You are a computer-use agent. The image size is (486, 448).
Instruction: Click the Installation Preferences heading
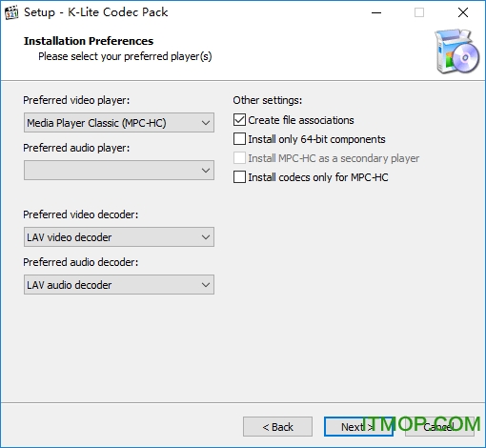(x=89, y=41)
